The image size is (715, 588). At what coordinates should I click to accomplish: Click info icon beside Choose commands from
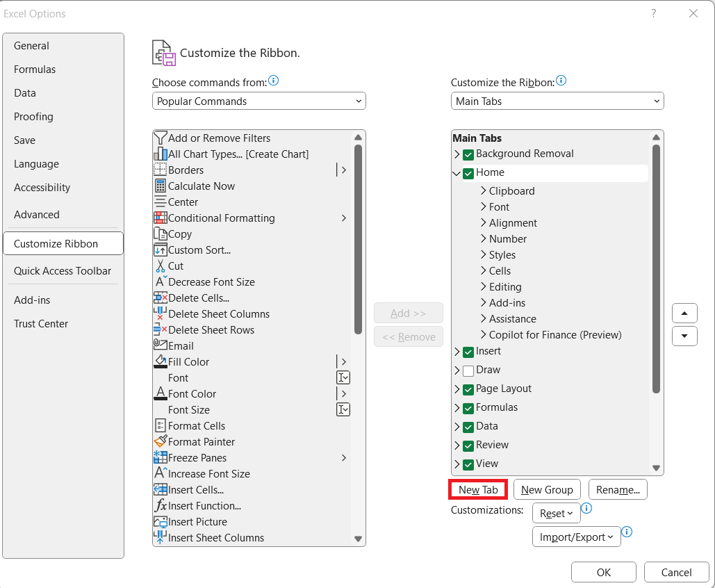(x=273, y=81)
